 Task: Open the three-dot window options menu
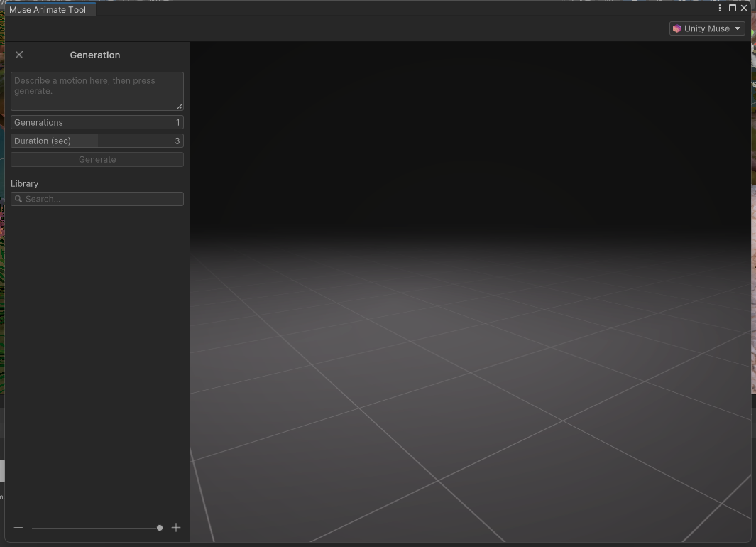point(721,8)
